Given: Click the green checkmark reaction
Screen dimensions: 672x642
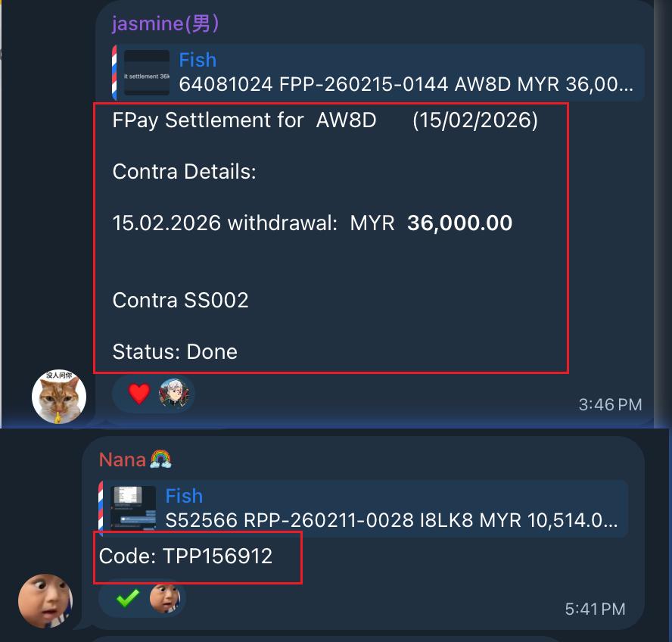Looking at the screenshot, I should click(128, 597).
